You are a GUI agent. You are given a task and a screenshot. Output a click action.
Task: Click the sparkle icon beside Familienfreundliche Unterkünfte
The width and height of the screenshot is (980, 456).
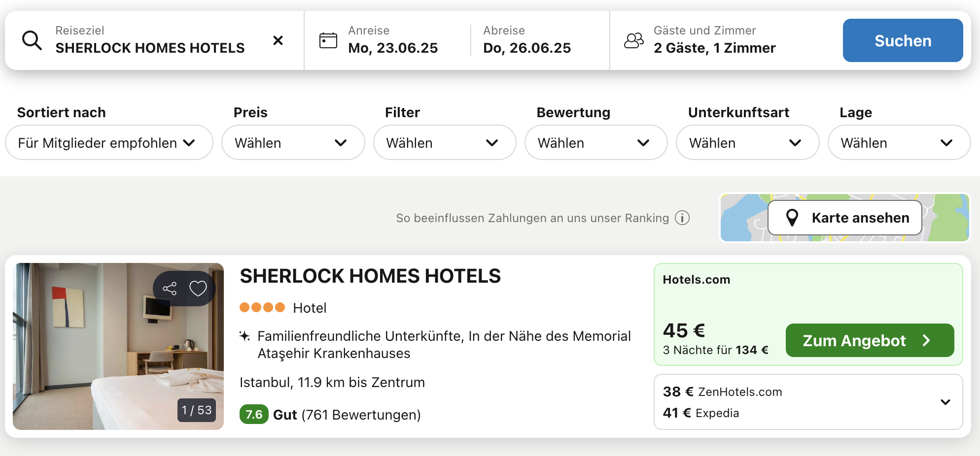245,336
